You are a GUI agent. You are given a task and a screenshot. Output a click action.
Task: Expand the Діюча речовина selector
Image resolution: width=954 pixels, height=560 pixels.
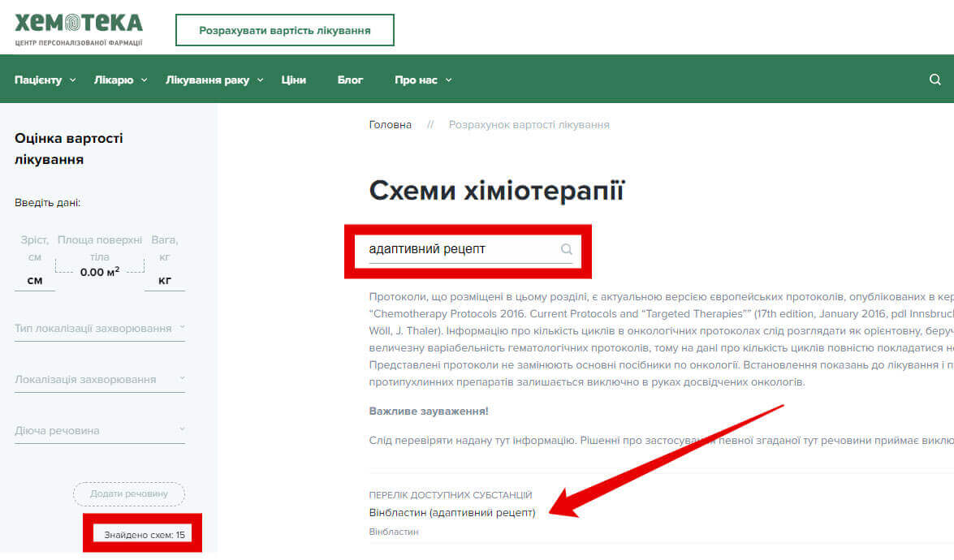pos(99,430)
